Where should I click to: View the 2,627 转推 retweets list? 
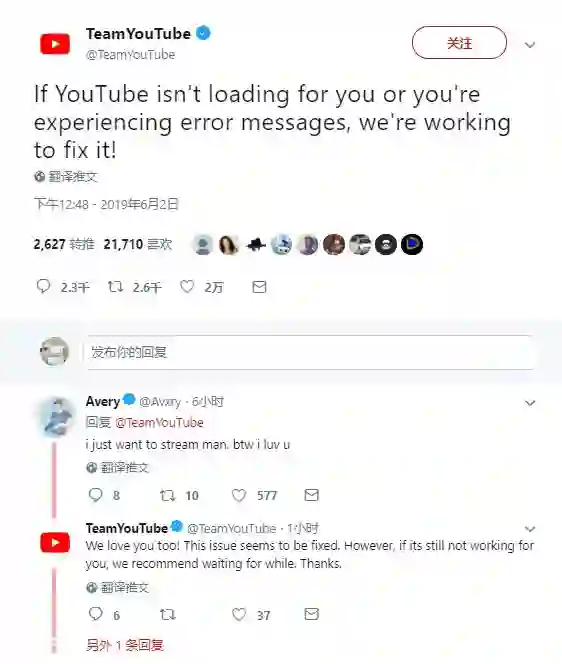click(x=64, y=244)
